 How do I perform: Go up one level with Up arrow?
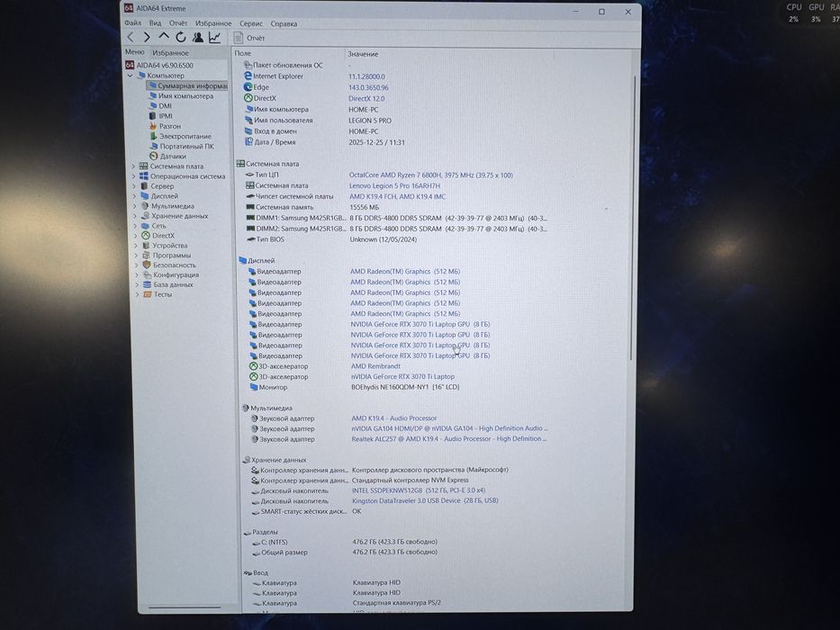pyautogui.click(x=163, y=36)
